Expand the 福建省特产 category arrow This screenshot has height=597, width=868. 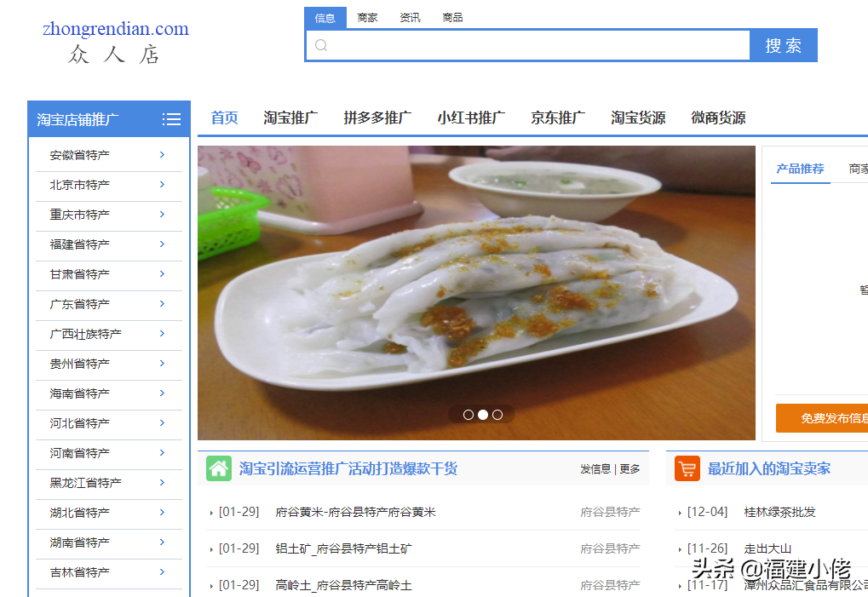162,244
